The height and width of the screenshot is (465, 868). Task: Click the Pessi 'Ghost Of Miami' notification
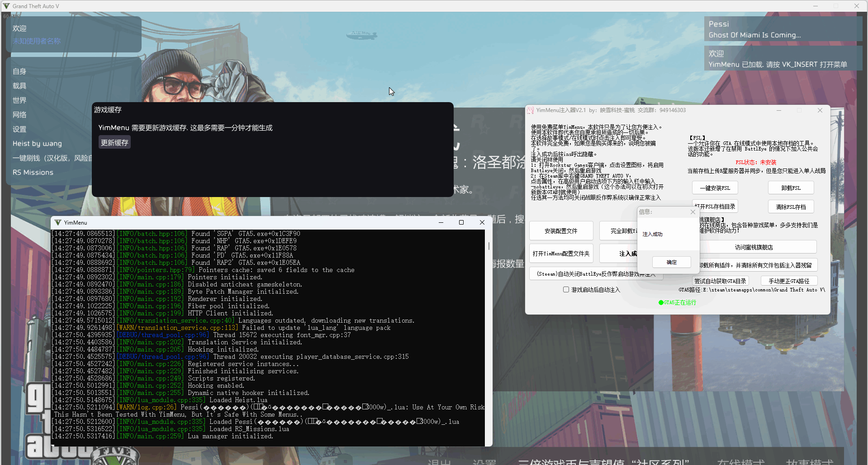tap(783, 29)
